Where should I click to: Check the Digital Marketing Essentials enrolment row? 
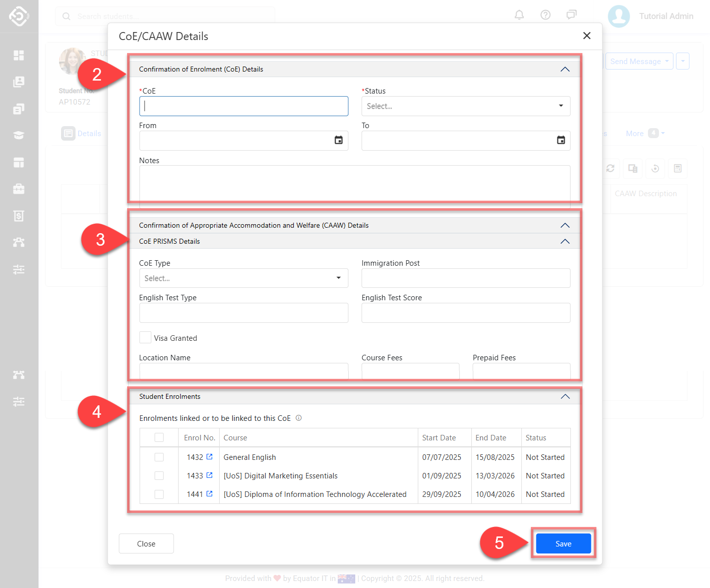coord(159,476)
